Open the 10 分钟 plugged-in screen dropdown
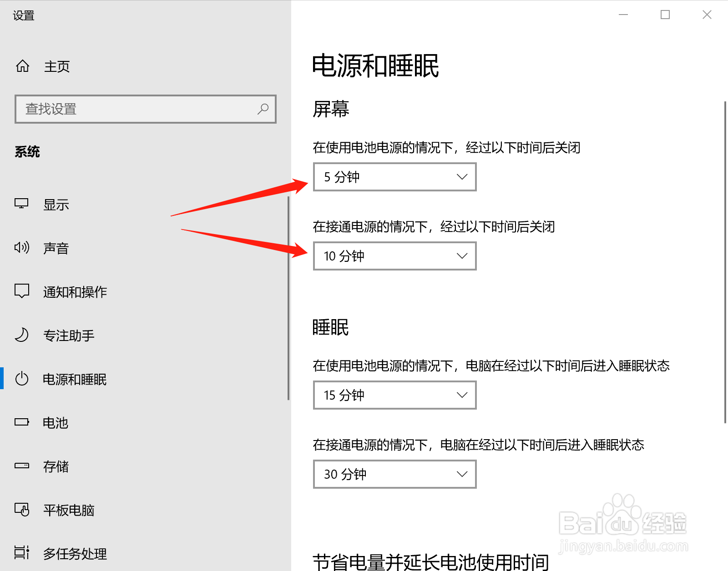The width and height of the screenshot is (728, 571). point(394,255)
